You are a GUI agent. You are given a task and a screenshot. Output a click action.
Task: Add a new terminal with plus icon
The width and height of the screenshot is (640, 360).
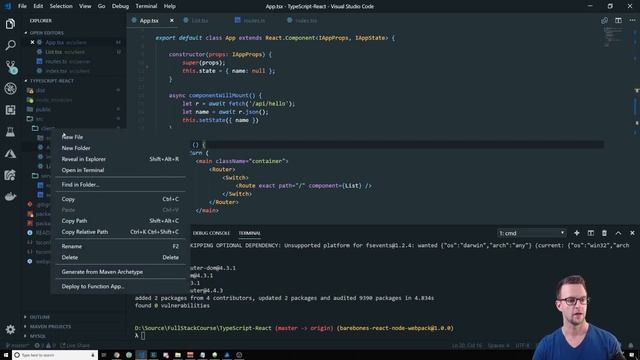577,233
